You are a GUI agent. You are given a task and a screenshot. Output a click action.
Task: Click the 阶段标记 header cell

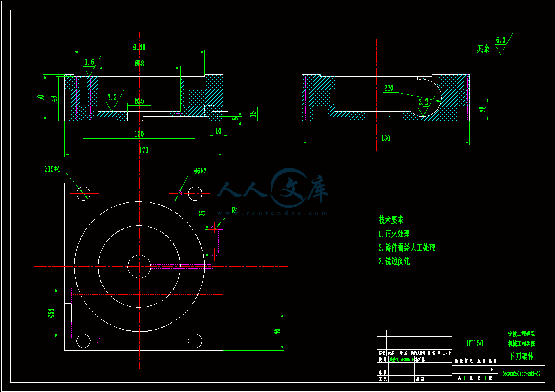coord(464,361)
